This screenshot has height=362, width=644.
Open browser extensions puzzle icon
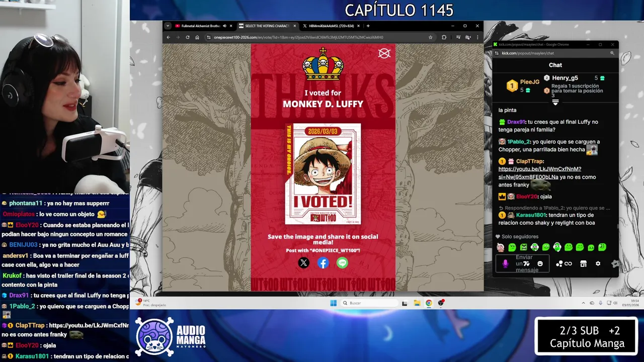tap(444, 37)
